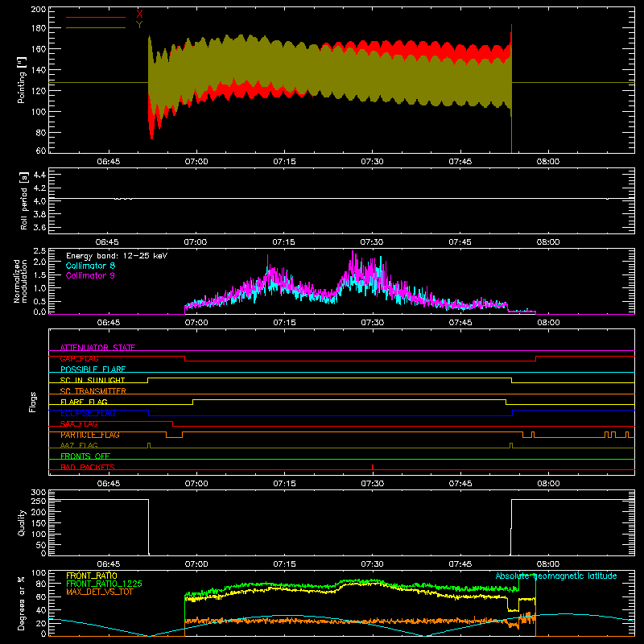Click the FLARE_FLAG flag label
Viewport: 644px width, 644px height.
[84, 402]
